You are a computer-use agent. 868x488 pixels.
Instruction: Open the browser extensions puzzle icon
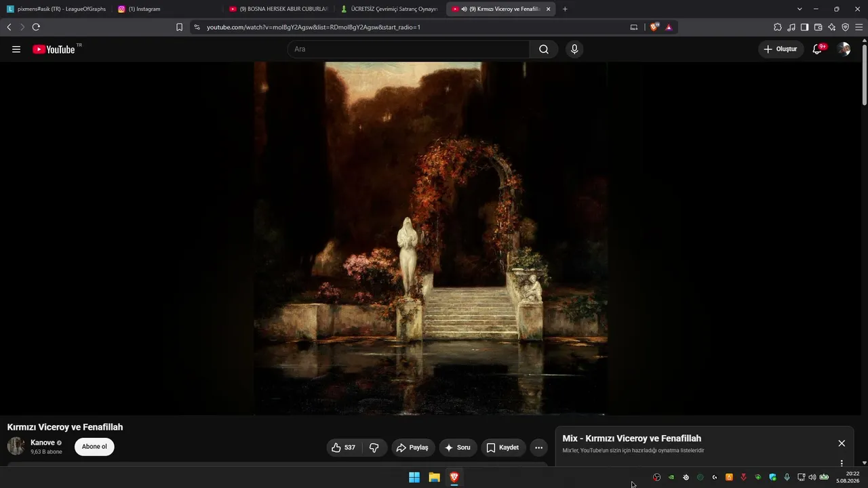[778, 27]
